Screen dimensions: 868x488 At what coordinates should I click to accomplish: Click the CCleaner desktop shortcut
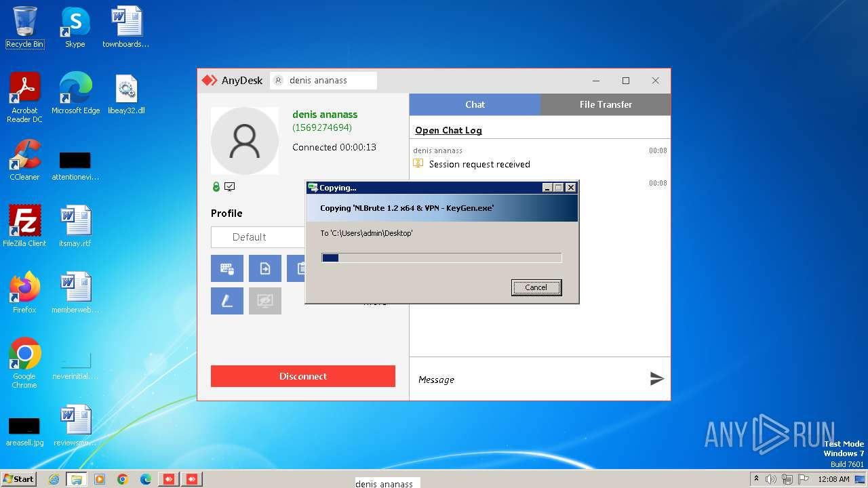tap(25, 160)
